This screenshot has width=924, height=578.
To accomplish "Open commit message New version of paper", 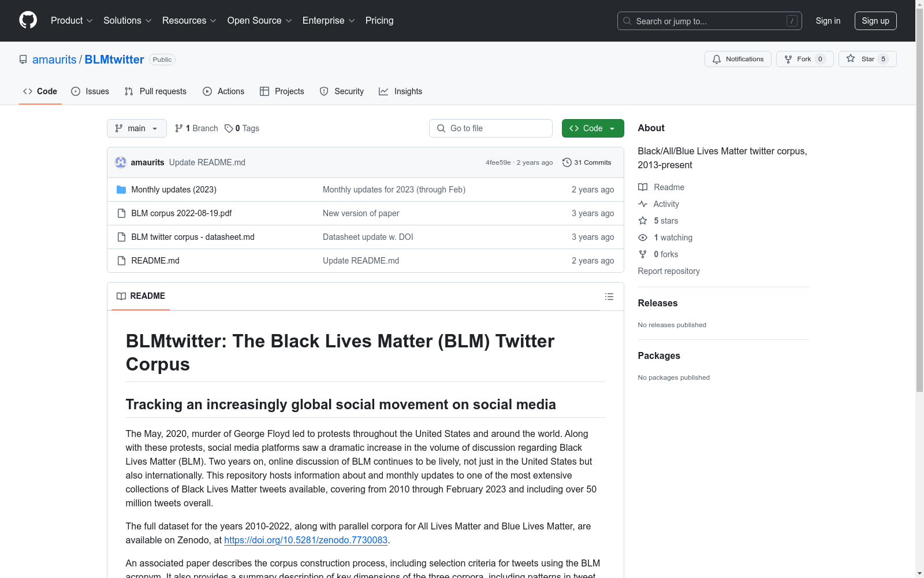I will 361,213.
